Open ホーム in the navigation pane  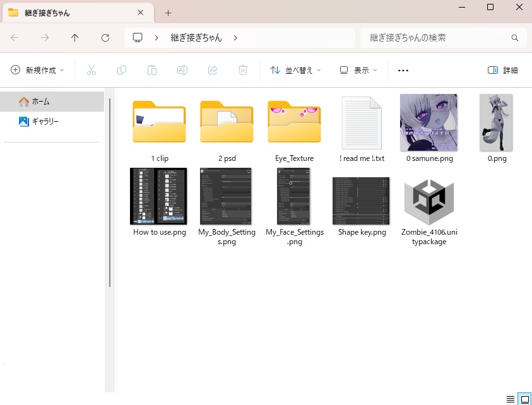[52, 102]
